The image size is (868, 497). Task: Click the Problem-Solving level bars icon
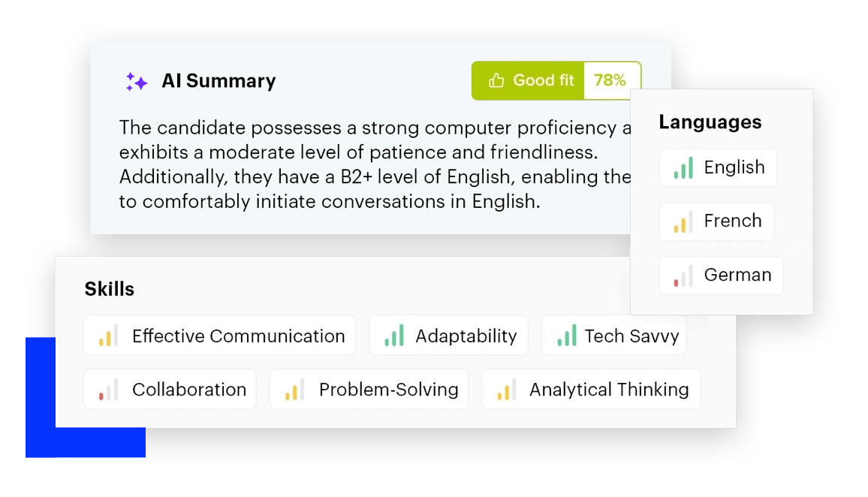tap(294, 390)
